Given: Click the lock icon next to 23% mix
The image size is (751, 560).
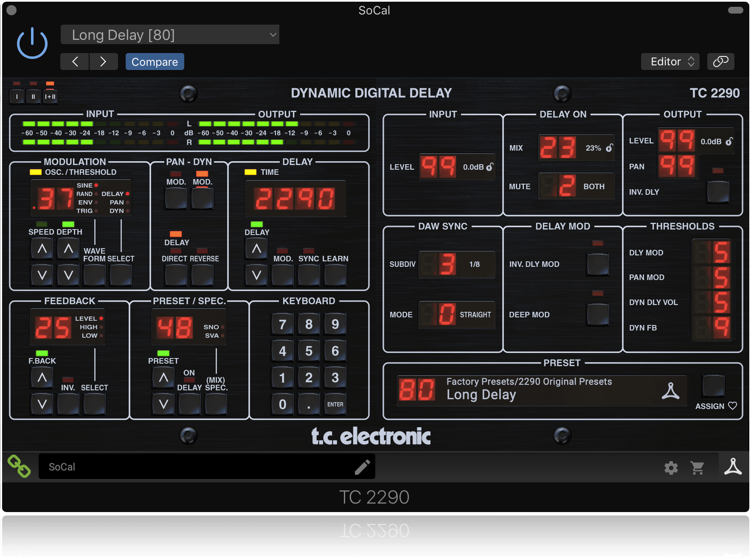Looking at the screenshot, I should click(610, 148).
